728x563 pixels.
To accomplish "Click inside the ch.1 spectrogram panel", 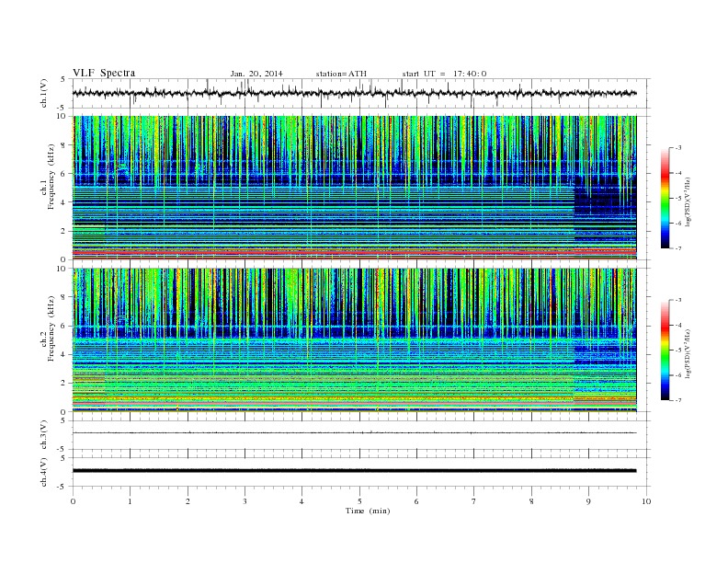I will (354, 188).
